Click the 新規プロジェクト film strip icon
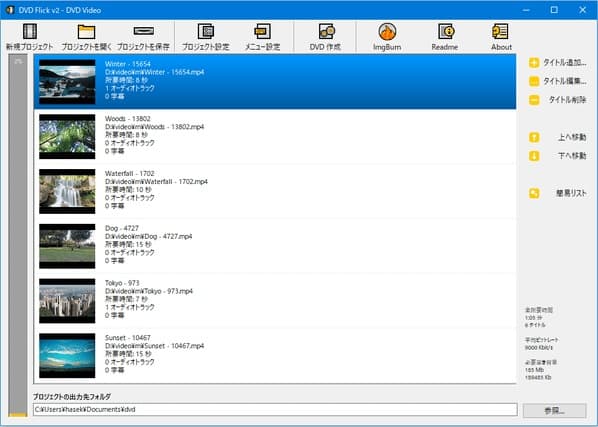 click(x=30, y=31)
